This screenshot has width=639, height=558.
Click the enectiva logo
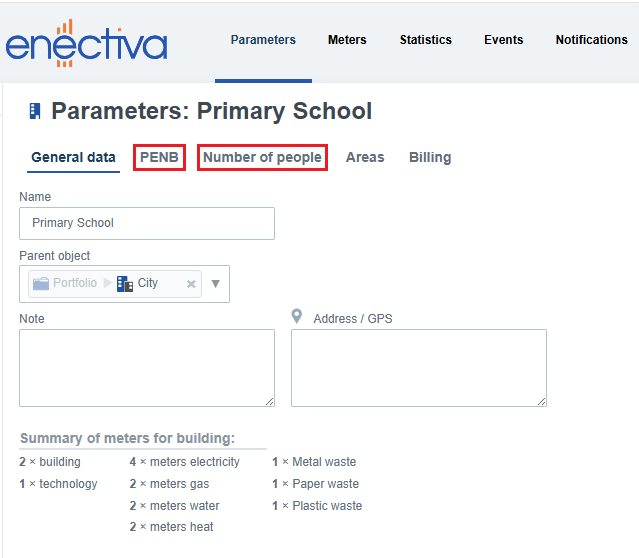[86, 44]
